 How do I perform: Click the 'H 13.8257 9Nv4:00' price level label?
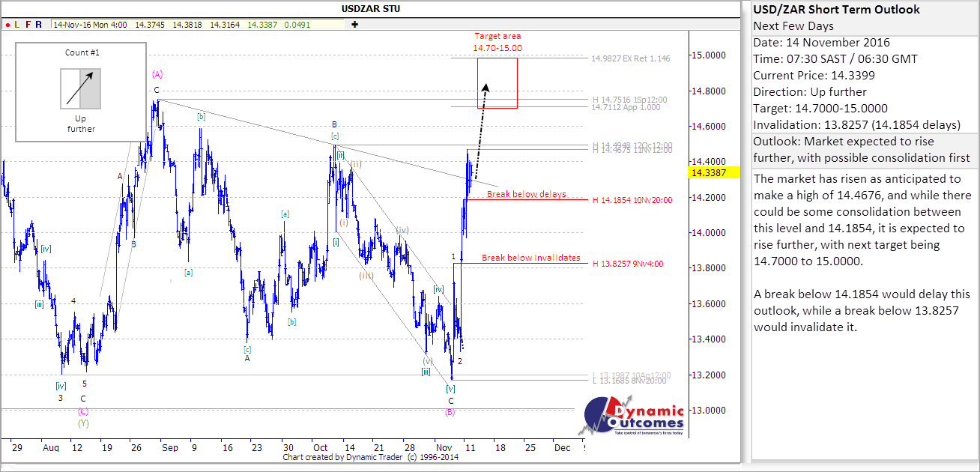[x=627, y=264]
